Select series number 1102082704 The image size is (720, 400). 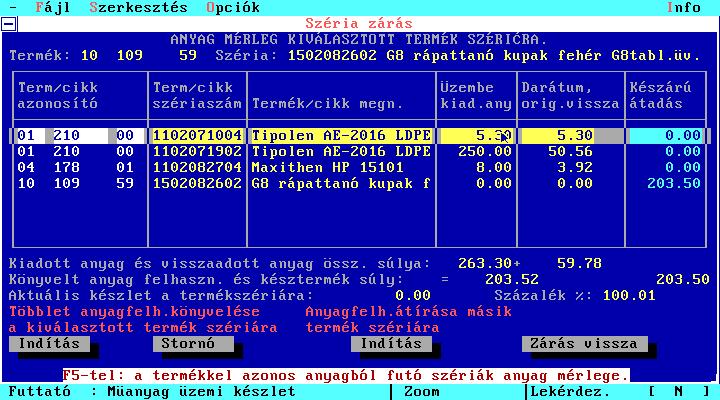click(197, 168)
